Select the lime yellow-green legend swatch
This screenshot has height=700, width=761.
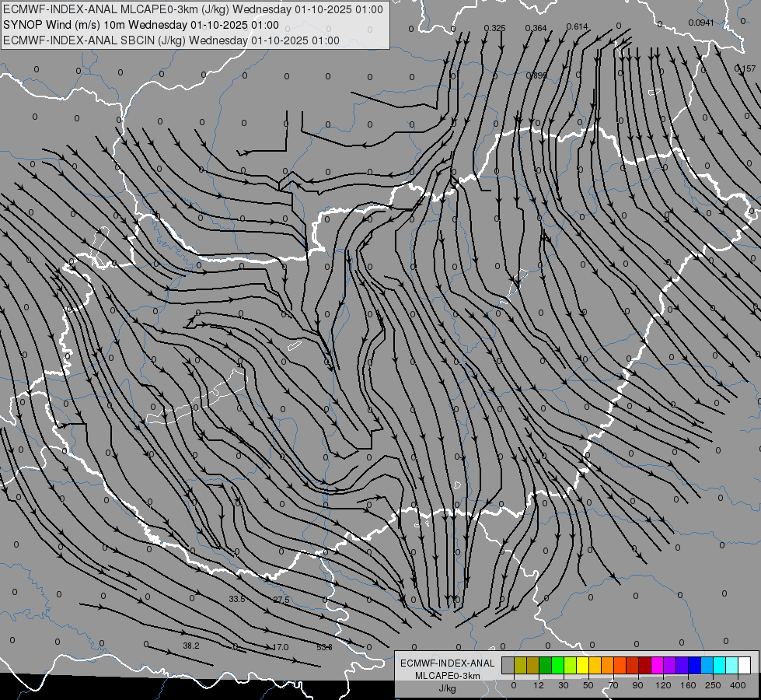point(571,665)
